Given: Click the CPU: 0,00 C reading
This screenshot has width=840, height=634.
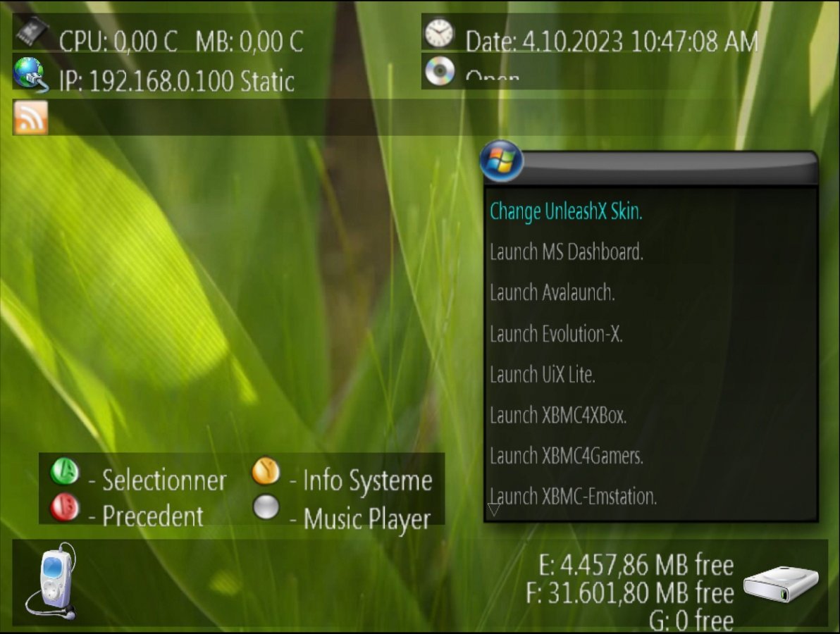Looking at the screenshot, I should [x=118, y=42].
